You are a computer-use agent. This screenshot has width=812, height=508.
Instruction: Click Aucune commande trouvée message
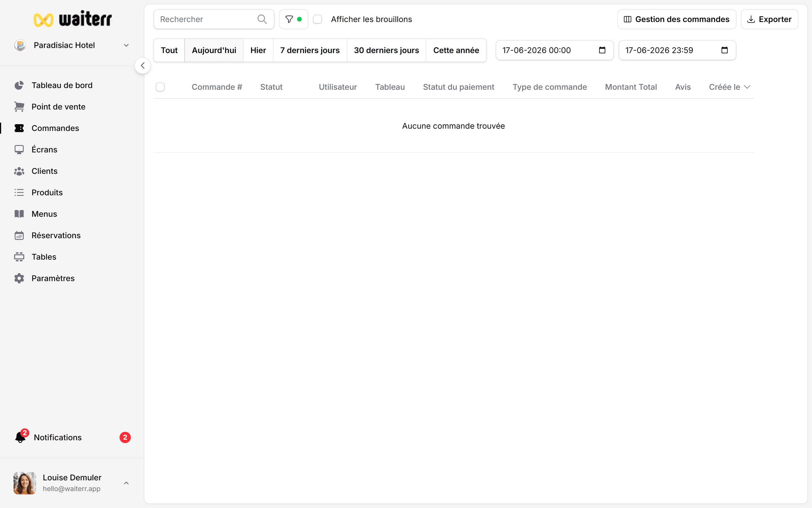pos(453,126)
